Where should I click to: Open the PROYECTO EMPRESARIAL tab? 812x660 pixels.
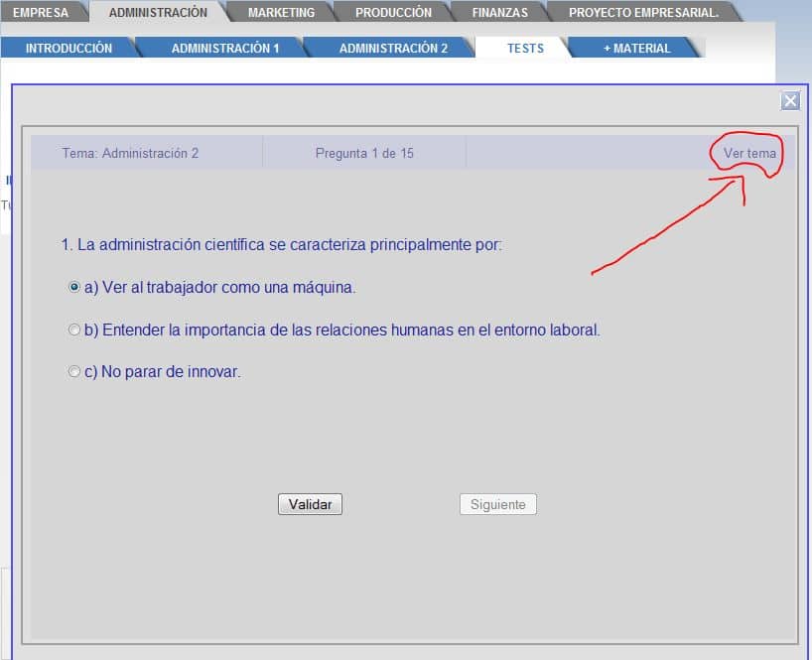pyautogui.click(x=643, y=13)
